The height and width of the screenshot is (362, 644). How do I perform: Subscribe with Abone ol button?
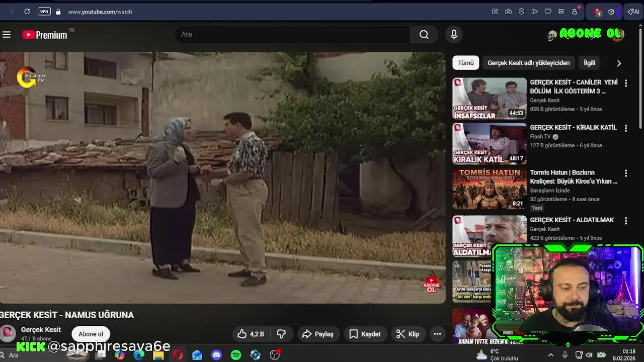pos(91,334)
